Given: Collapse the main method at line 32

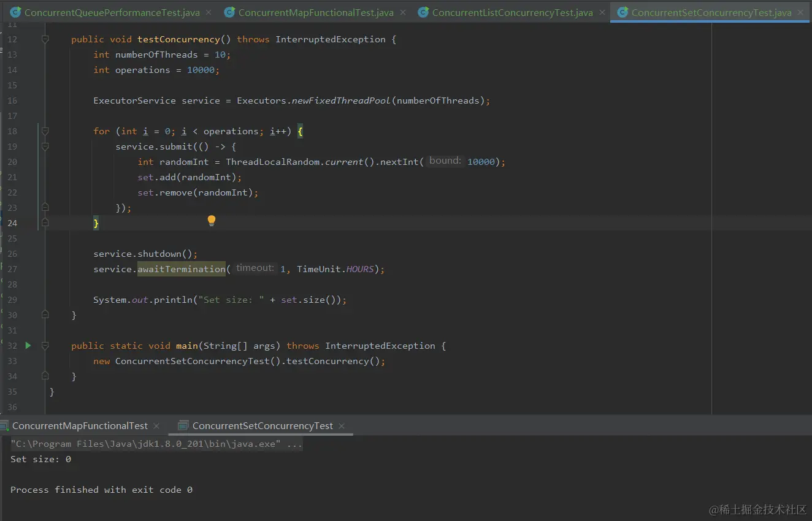Looking at the screenshot, I should coord(45,346).
